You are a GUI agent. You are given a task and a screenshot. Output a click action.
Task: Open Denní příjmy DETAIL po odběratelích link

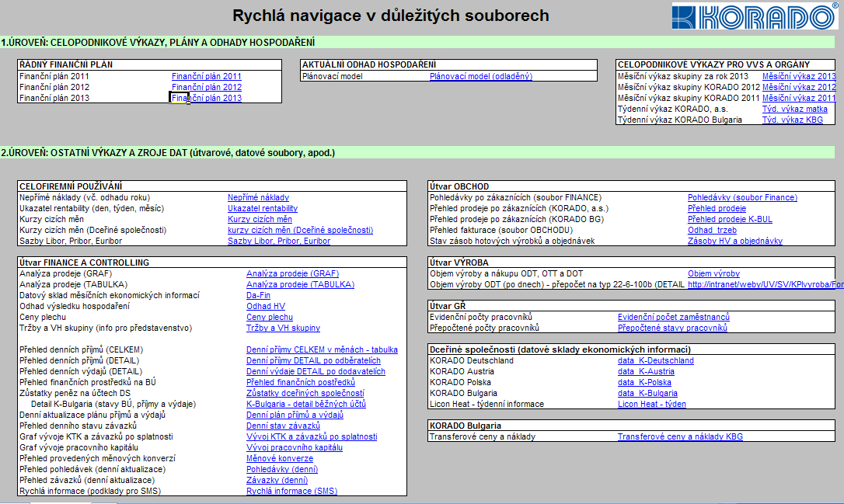pos(313,360)
